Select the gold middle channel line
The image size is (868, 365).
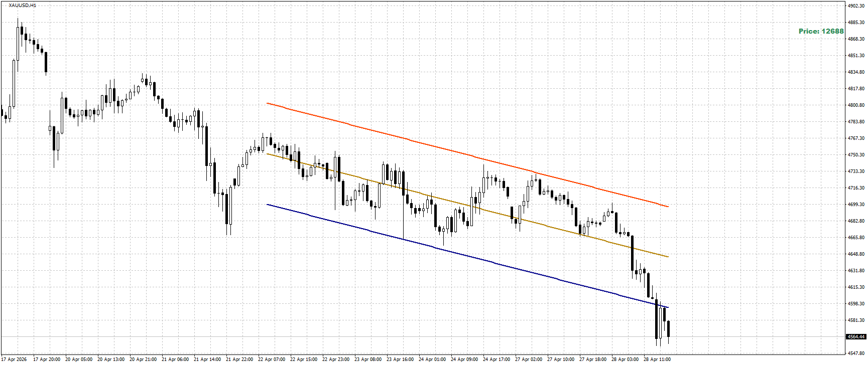point(467,205)
